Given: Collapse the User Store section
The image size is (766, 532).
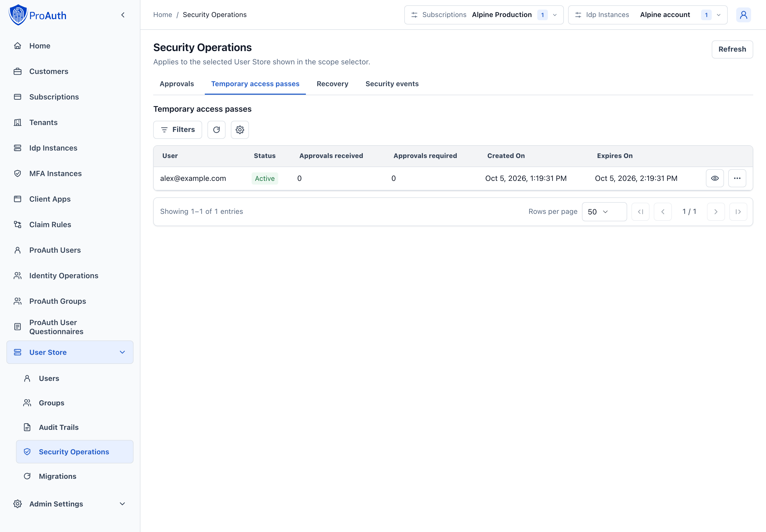Looking at the screenshot, I should 70,352.
